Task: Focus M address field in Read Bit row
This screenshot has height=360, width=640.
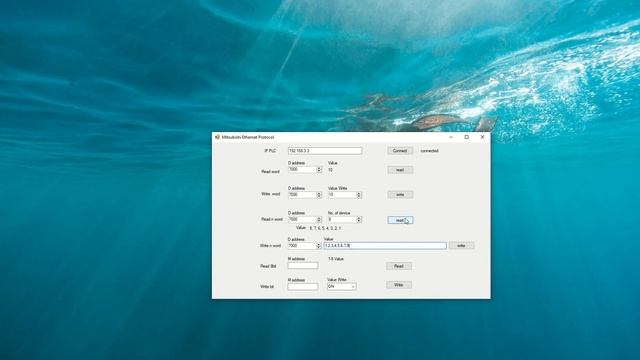Action: [303, 265]
